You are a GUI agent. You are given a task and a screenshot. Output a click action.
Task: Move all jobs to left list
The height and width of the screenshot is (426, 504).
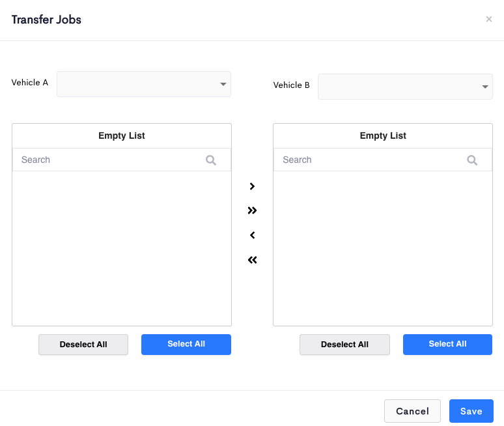[252, 260]
